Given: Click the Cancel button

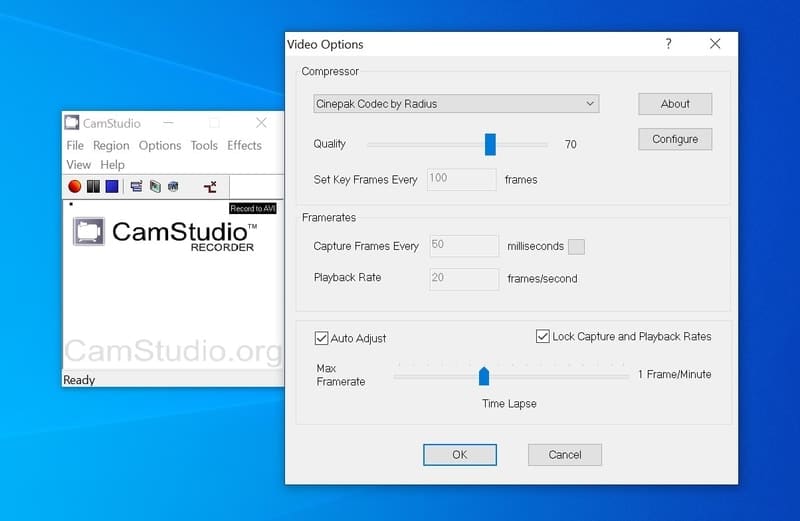Looking at the screenshot, I should pyautogui.click(x=565, y=455).
